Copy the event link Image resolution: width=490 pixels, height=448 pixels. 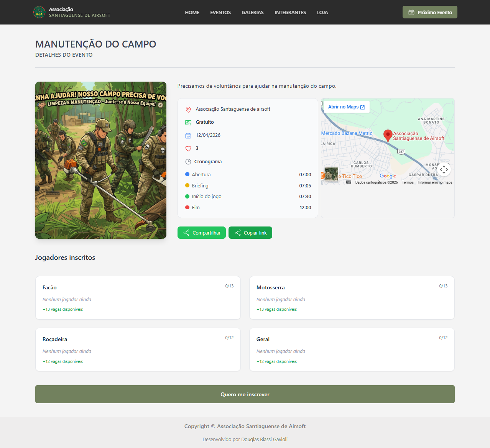pyautogui.click(x=250, y=233)
